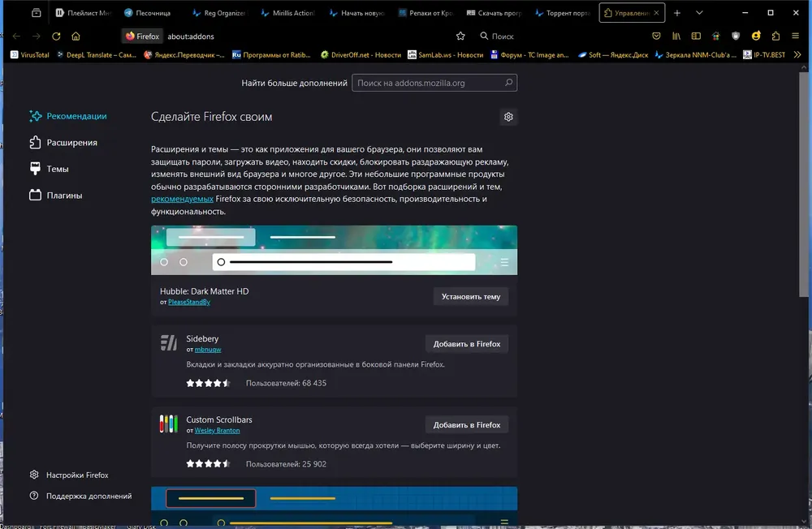Switch to the Плейлист tab
This screenshot has height=529, width=812.
[84, 13]
